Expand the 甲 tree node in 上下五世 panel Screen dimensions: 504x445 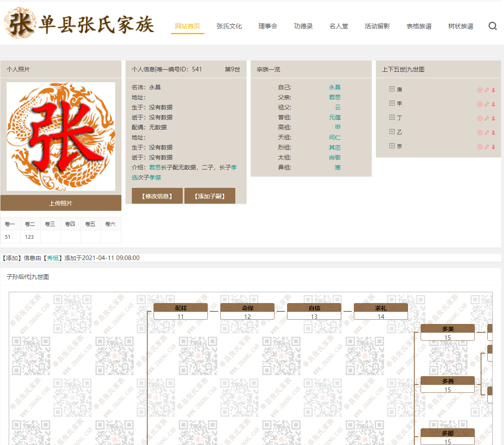click(392, 103)
